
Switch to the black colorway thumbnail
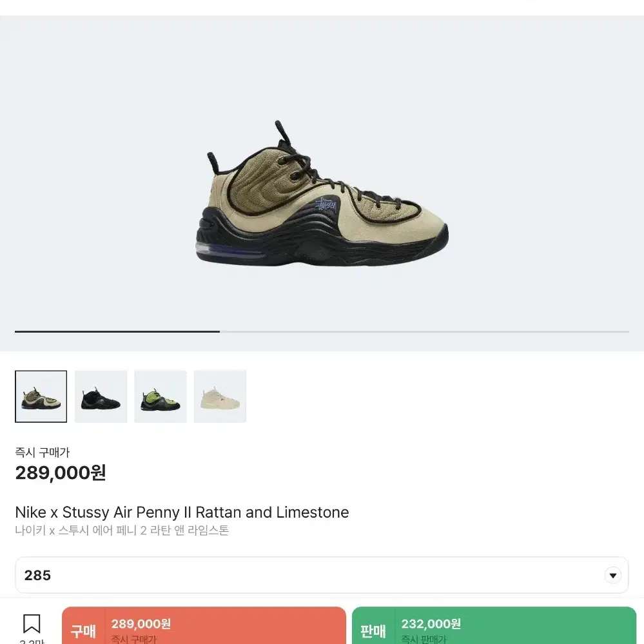(x=101, y=396)
